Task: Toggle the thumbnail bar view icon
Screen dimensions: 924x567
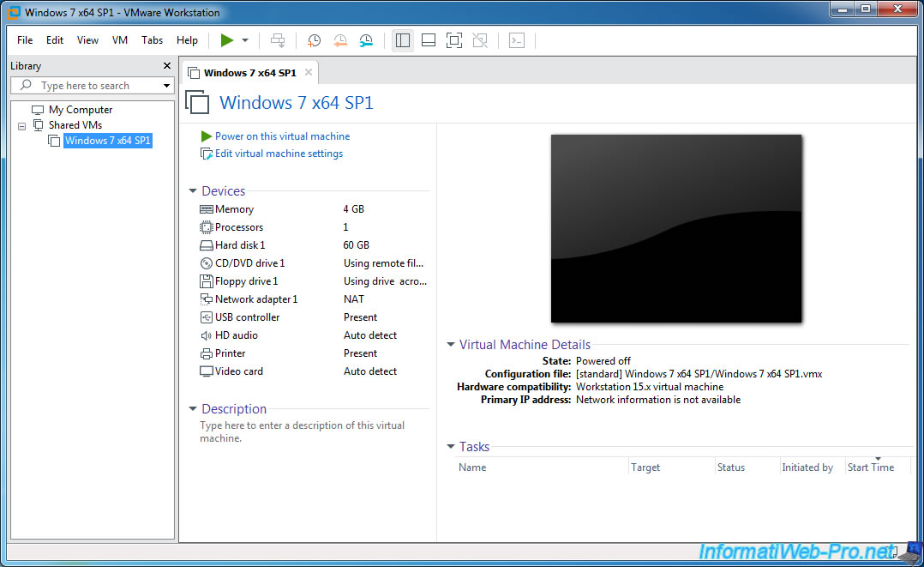Action: tap(429, 40)
